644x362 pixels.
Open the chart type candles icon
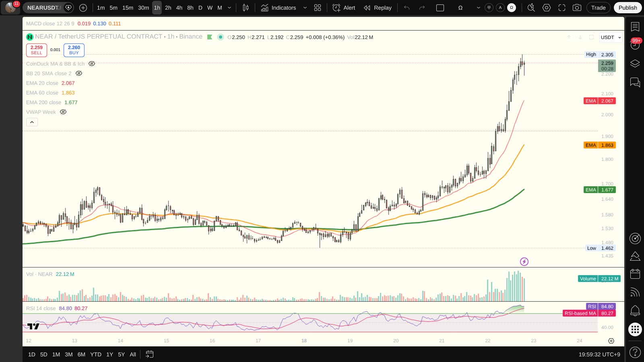tap(246, 8)
